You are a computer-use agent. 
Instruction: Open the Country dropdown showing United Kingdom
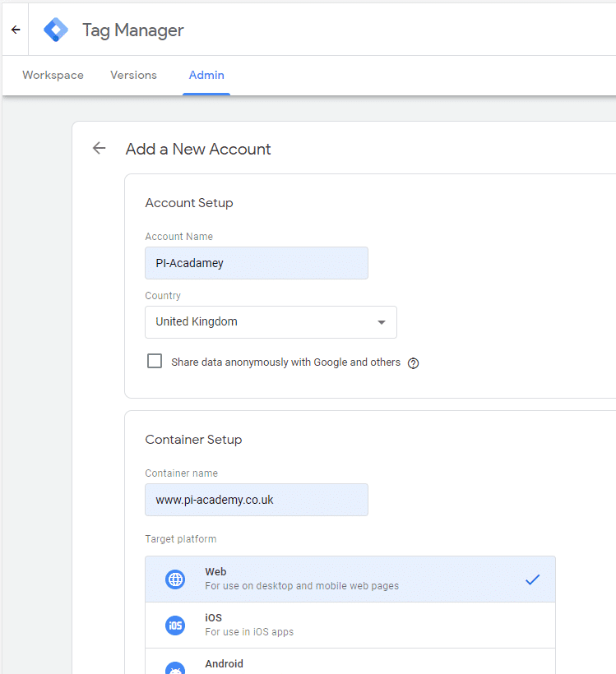271,322
